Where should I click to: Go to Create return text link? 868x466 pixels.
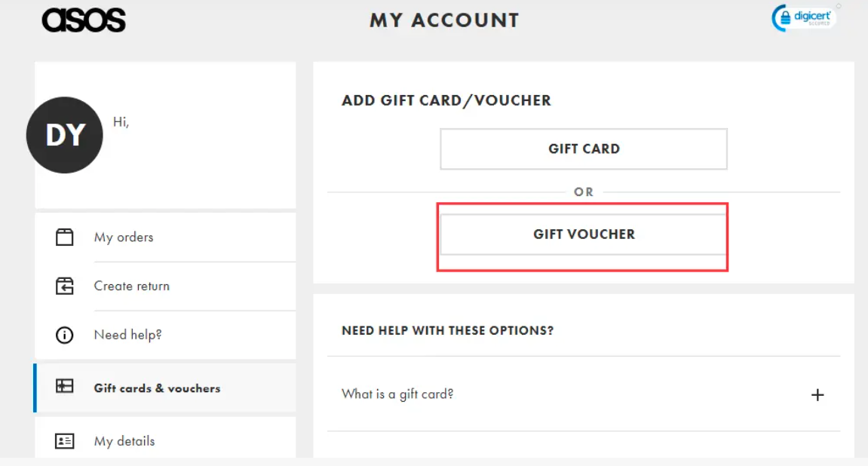point(132,286)
